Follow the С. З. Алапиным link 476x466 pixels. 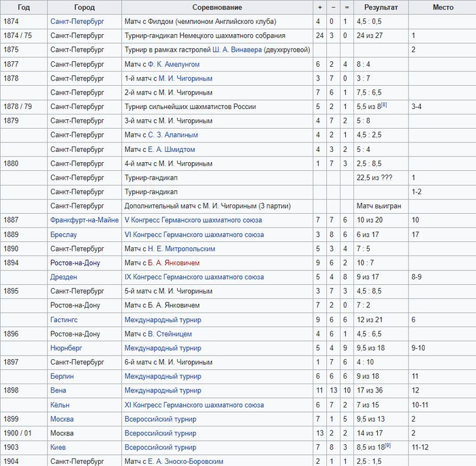[x=173, y=135]
